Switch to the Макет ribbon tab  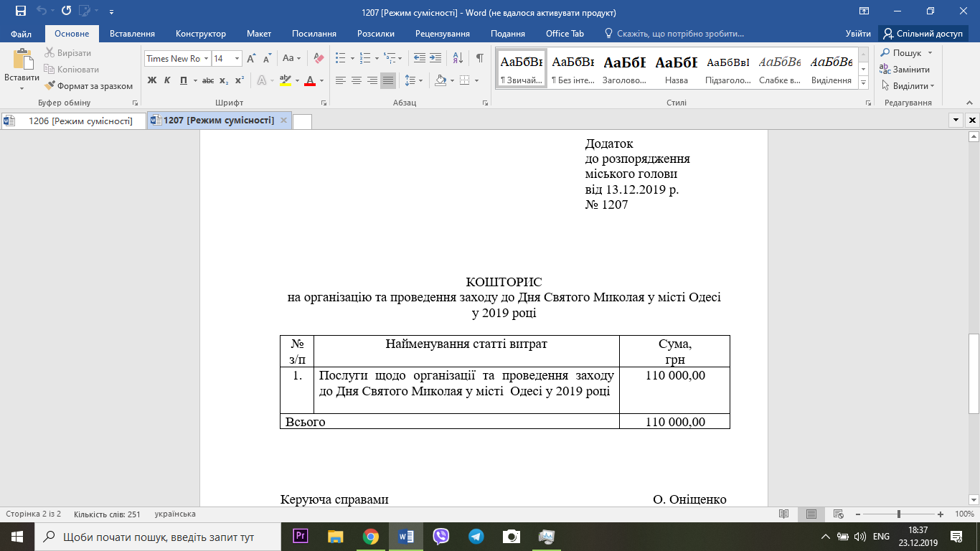[259, 34]
